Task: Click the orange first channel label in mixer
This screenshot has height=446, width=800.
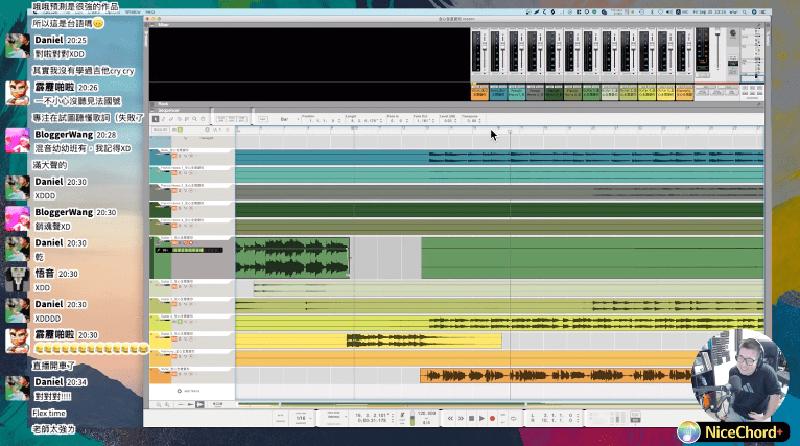Action: point(479,93)
